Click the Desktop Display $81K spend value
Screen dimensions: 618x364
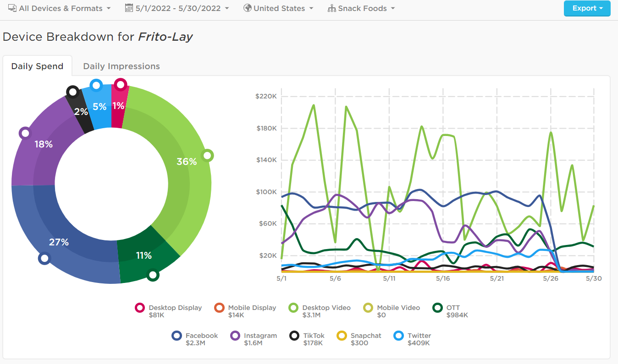point(157,315)
